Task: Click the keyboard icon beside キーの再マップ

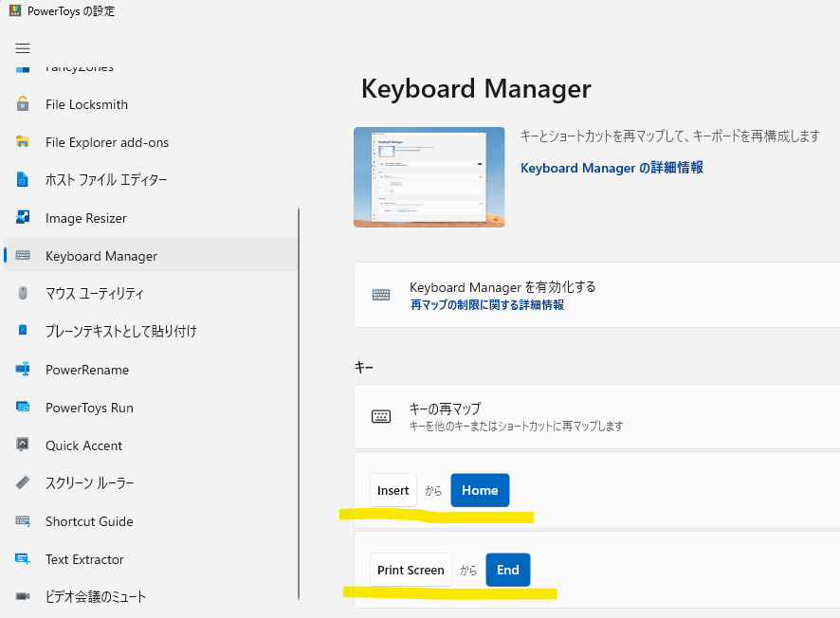Action: click(x=381, y=416)
